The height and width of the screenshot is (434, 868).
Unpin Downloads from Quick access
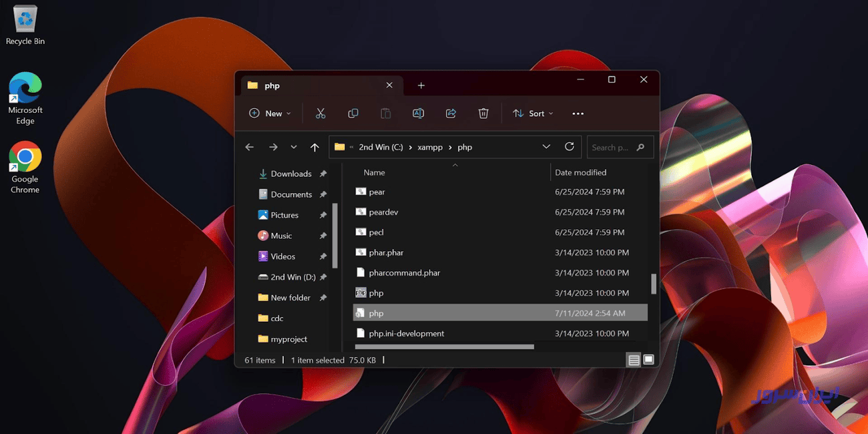323,174
